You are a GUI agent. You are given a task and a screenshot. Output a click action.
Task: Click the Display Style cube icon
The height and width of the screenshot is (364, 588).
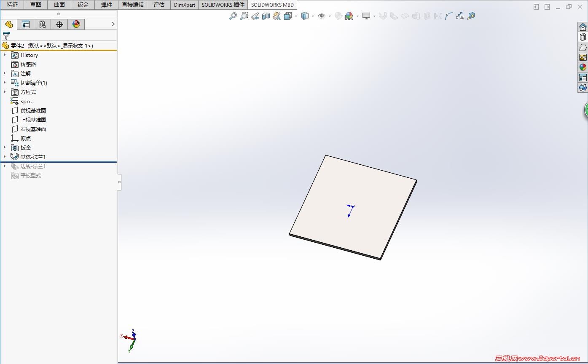click(305, 16)
